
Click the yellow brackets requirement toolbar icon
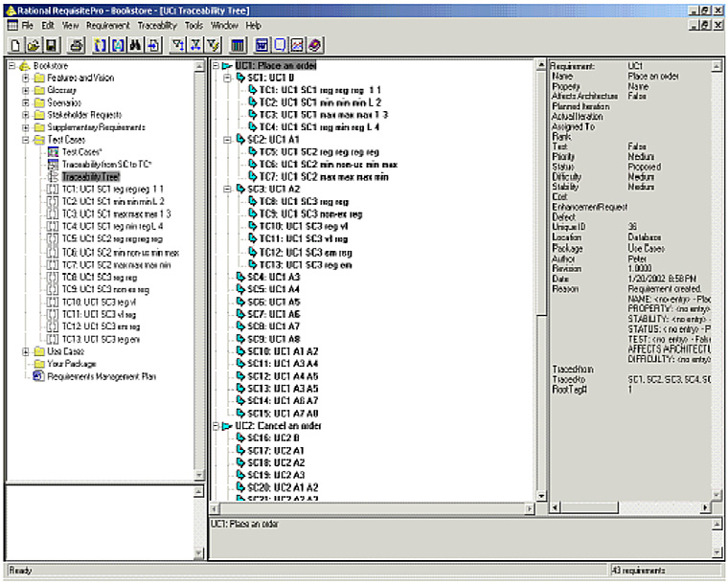tap(101, 45)
